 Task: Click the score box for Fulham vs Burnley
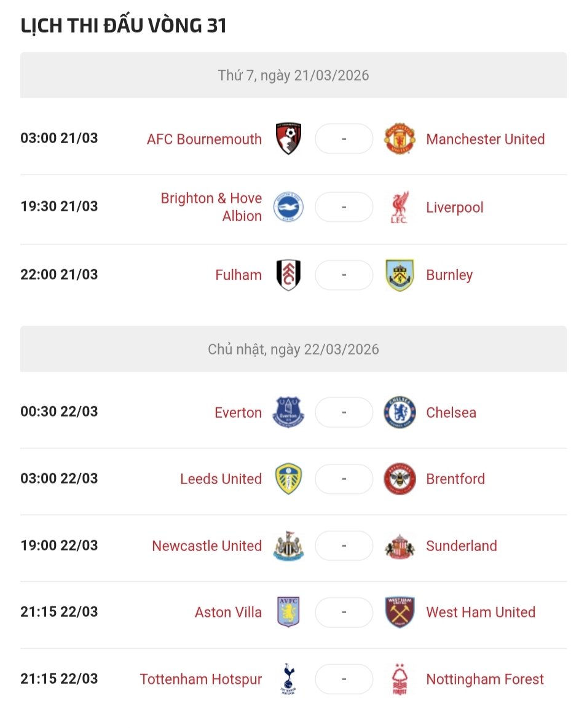click(344, 275)
